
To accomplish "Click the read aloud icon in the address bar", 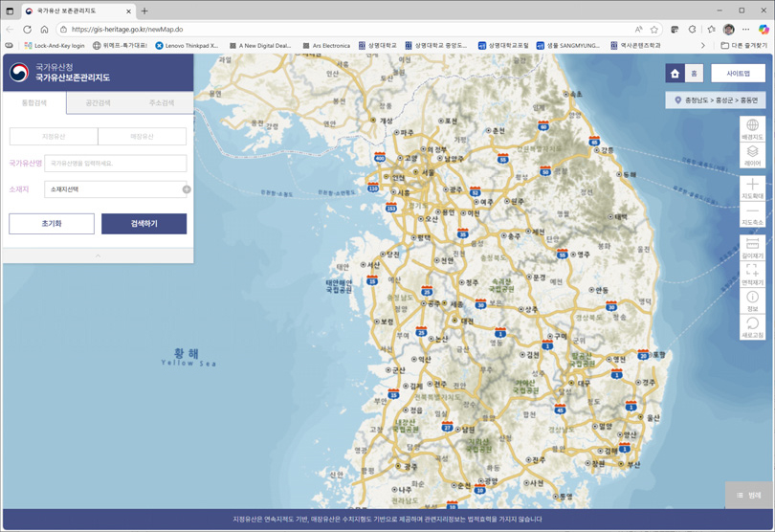I will (638, 29).
